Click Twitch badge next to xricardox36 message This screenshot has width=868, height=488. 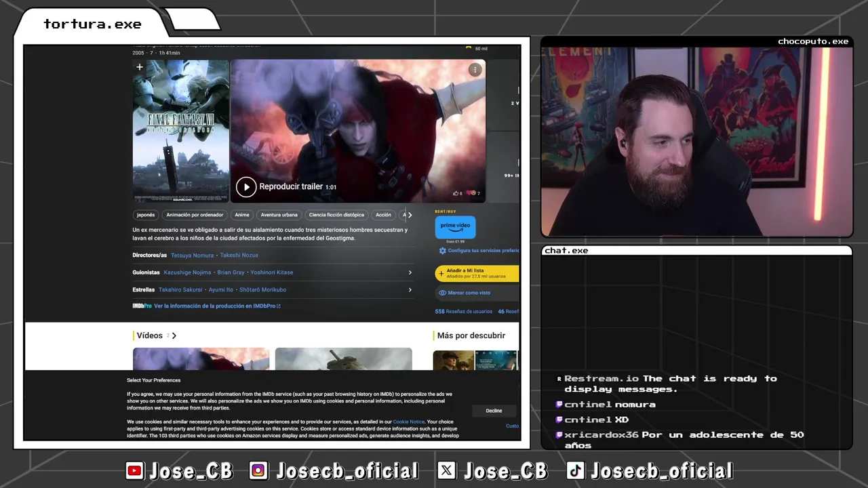point(559,435)
